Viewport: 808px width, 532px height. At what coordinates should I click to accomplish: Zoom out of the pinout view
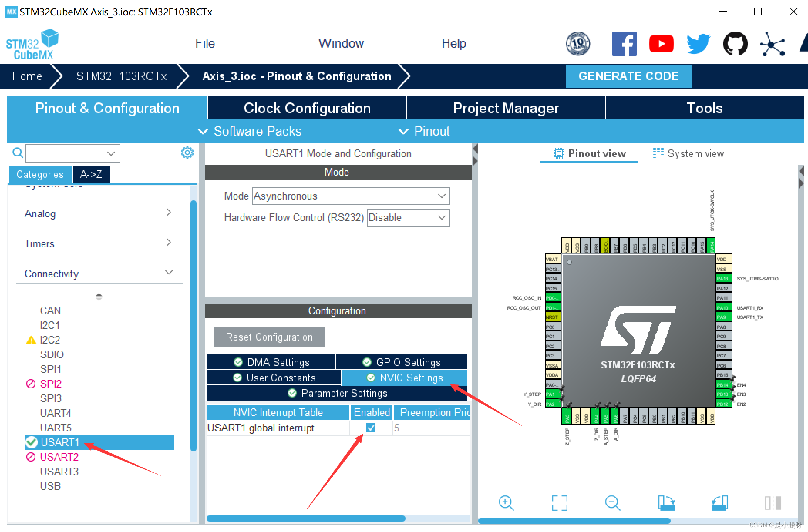coord(613,503)
